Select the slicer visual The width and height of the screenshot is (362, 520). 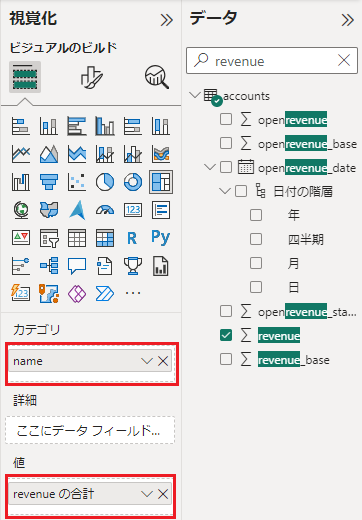pos(49,238)
